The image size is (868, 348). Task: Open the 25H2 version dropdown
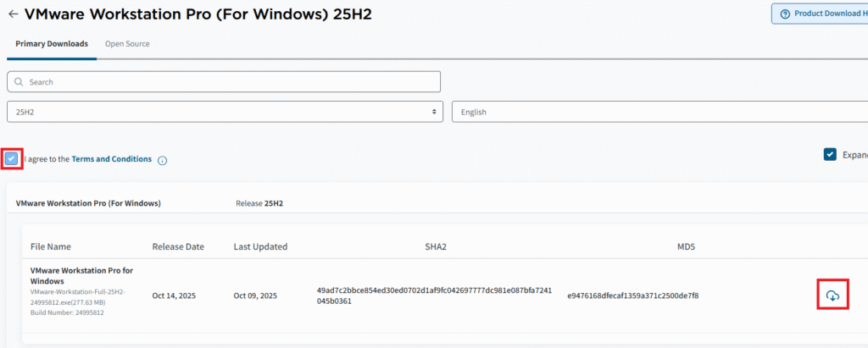(225, 112)
